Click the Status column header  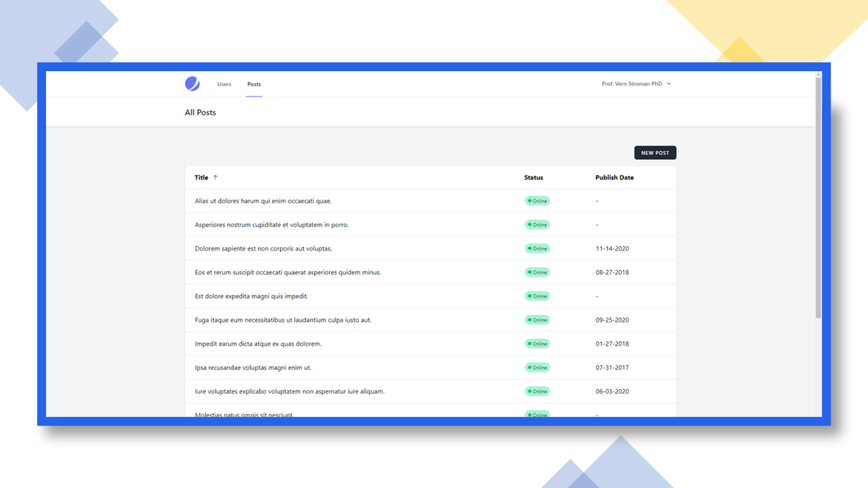click(534, 178)
